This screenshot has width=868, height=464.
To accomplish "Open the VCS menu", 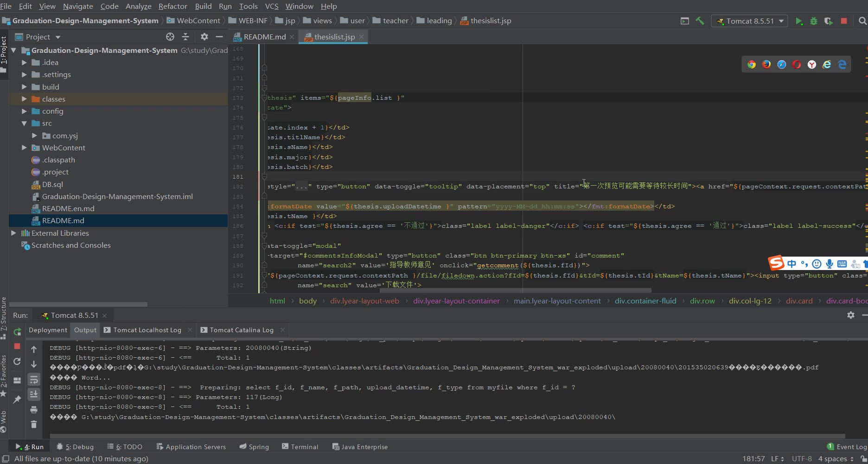I will pos(272,6).
